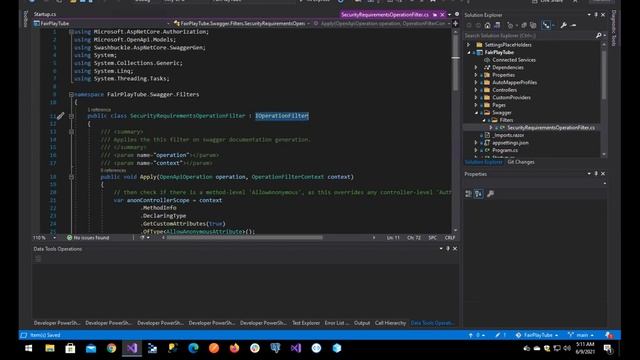The image size is (640, 360).
Task: Collapse the FairPlayTube project node
Action: (x=469, y=52)
